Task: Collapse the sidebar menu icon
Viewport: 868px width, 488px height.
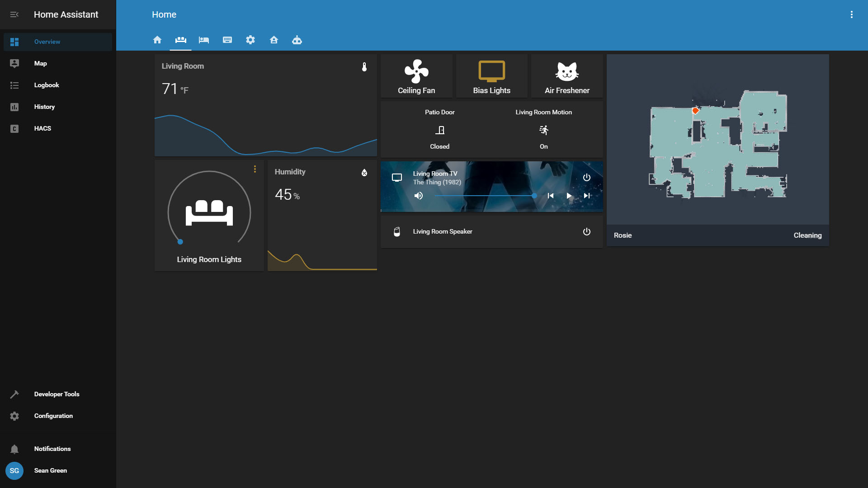Action: pos(14,14)
